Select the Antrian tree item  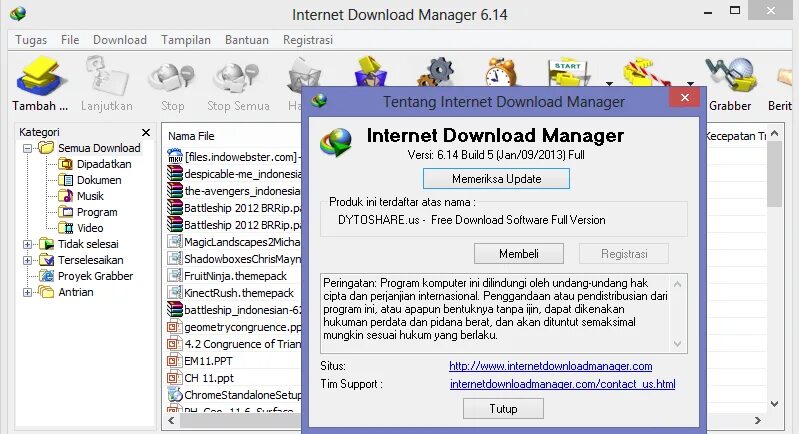click(76, 292)
